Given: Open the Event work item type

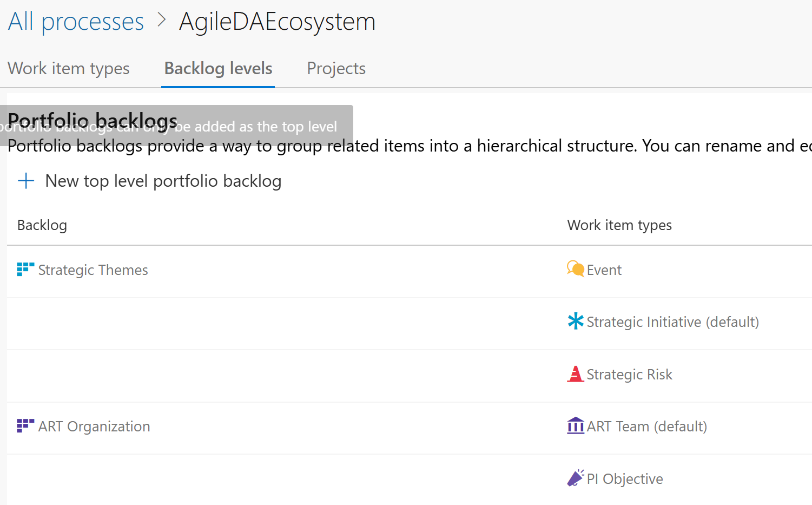Looking at the screenshot, I should pyautogui.click(x=604, y=270).
